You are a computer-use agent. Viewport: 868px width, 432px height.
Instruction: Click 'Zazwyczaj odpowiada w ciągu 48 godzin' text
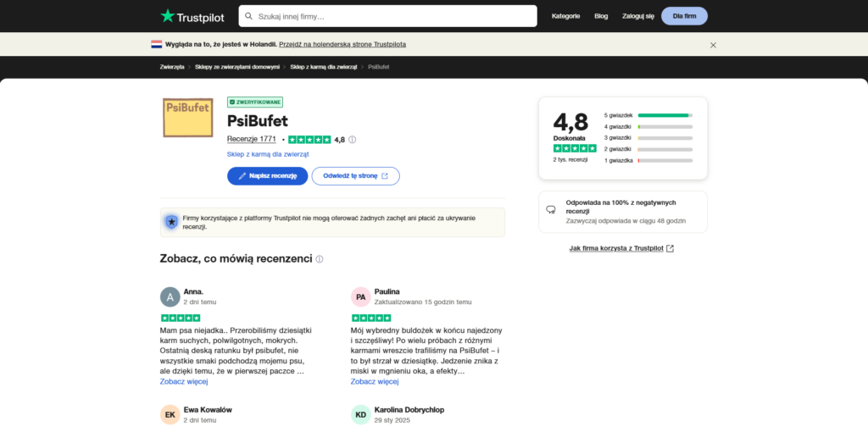click(626, 221)
